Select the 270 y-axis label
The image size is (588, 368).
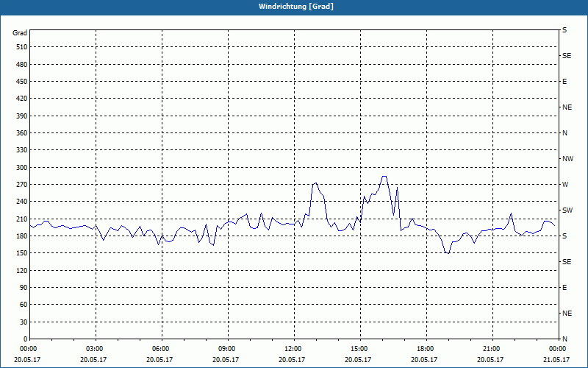click(22, 185)
